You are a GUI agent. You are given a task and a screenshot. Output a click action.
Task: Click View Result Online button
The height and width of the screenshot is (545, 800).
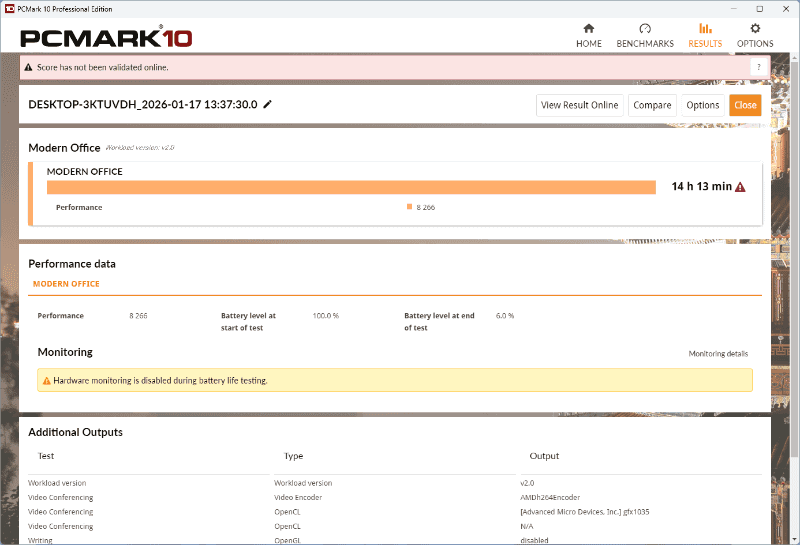(x=580, y=105)
